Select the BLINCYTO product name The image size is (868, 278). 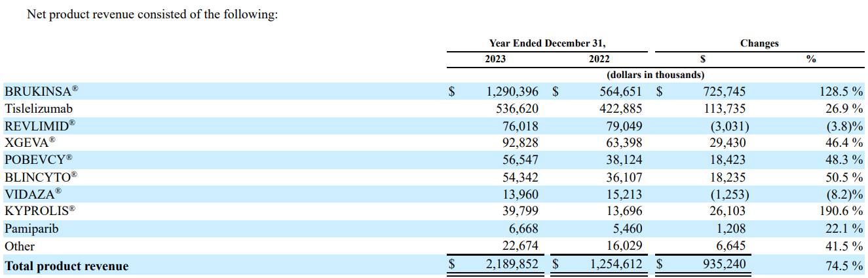tap(41, 177)
